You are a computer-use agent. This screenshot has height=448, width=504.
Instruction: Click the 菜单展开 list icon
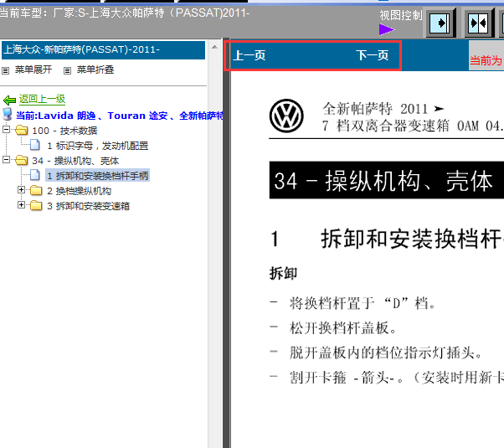[x=6, y=70]
